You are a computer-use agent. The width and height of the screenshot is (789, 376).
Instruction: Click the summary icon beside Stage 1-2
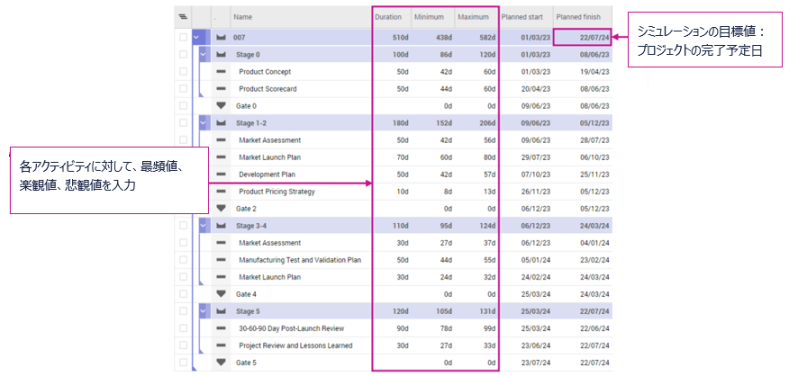pyautogui.click(x=221, y=123)
